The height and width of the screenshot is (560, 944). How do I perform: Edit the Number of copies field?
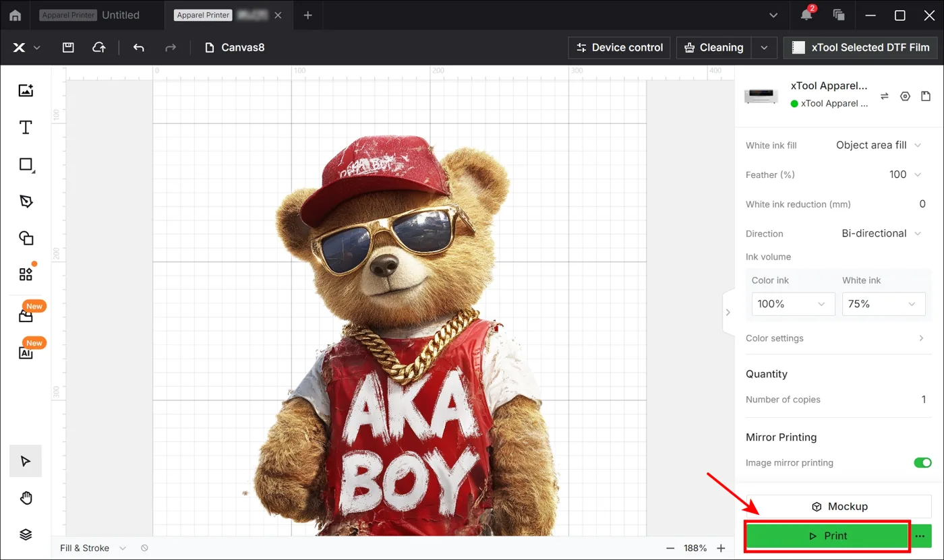pyautogui.click(x=923, y=400)
